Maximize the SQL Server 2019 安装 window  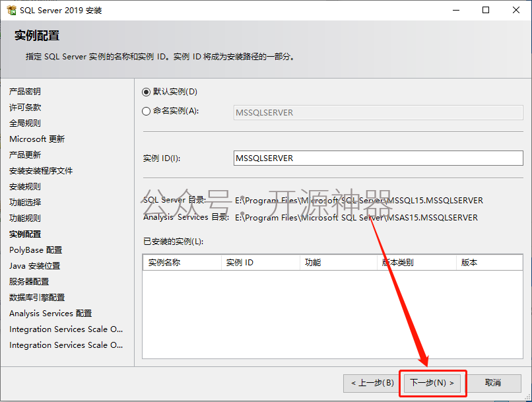click(486, 10)
